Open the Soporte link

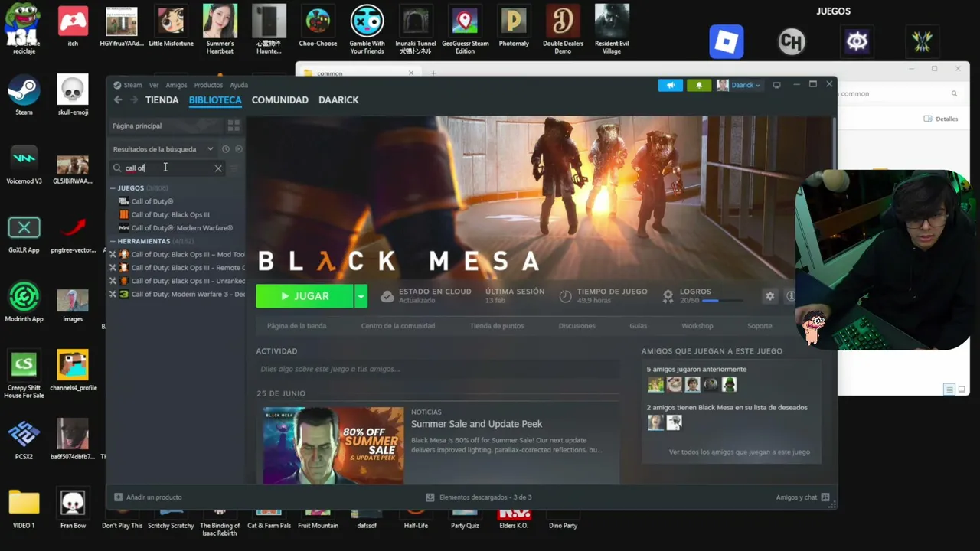pos(759,326)
